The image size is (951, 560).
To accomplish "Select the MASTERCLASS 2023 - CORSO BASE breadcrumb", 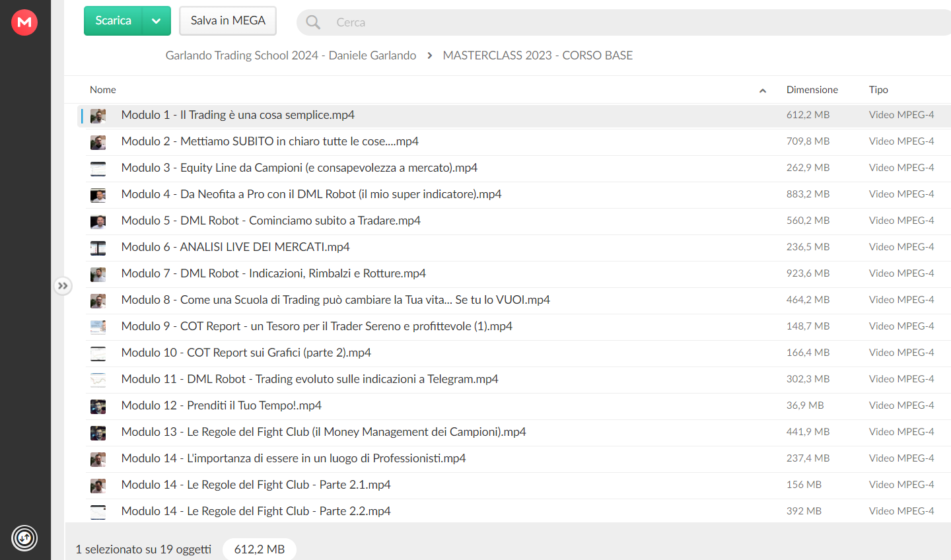I will (538, 55).
